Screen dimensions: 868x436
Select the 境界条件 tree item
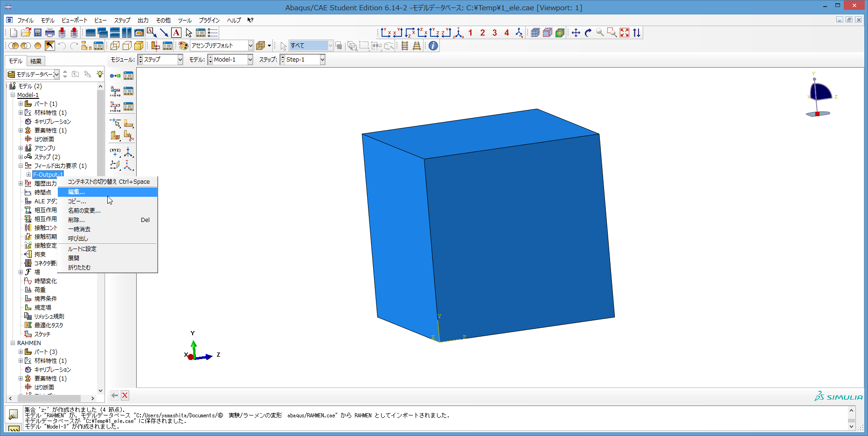pos(46,299)
